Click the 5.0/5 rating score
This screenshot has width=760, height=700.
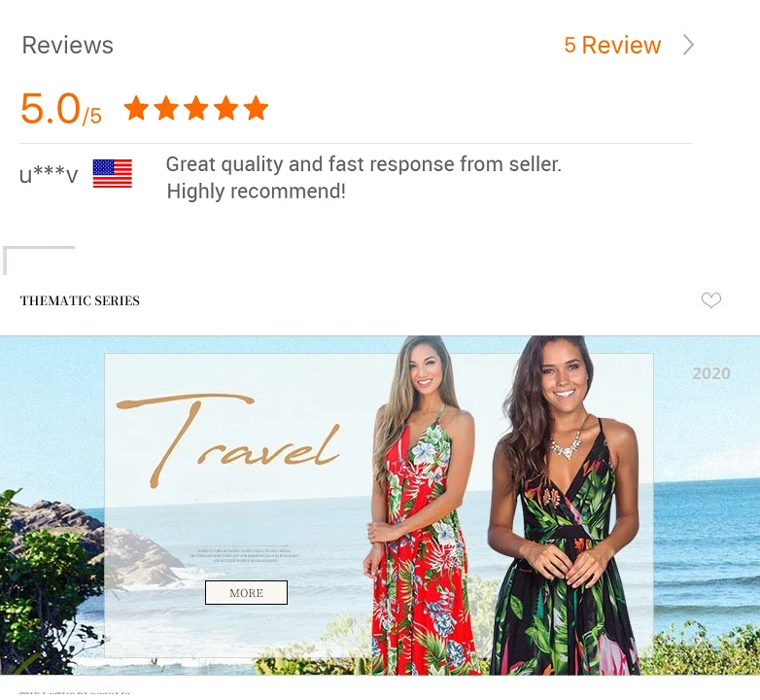pyautogui.click(x=60, y=109)
